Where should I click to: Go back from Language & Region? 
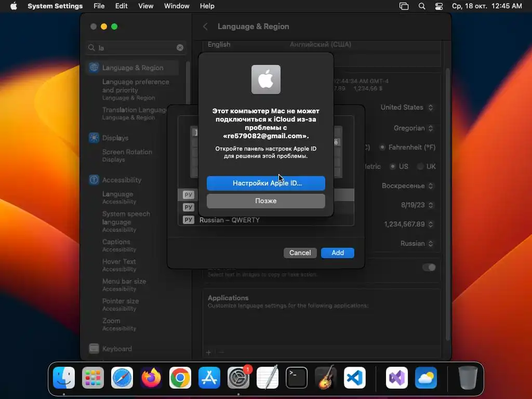(205, 26)
